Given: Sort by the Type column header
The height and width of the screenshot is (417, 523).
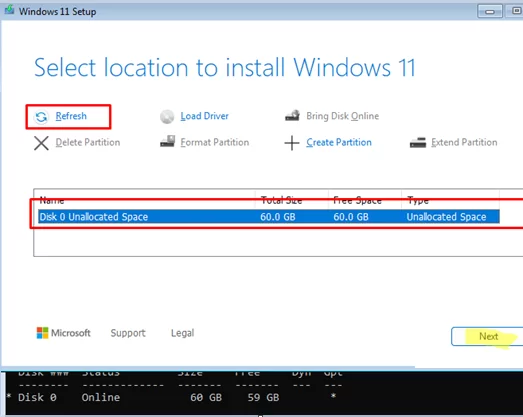Looking at the screenshot, I should pyautogui.click(x=418, y=200).
